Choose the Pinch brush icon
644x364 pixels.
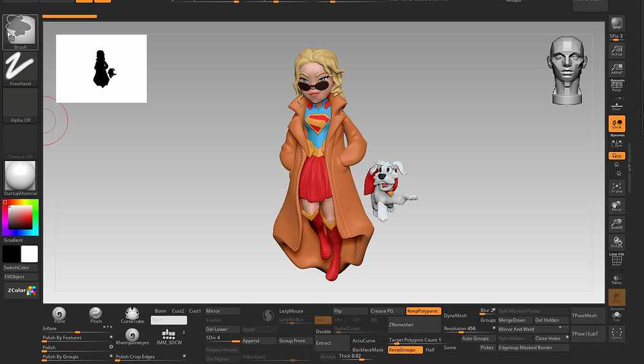(x=95, y=315)
